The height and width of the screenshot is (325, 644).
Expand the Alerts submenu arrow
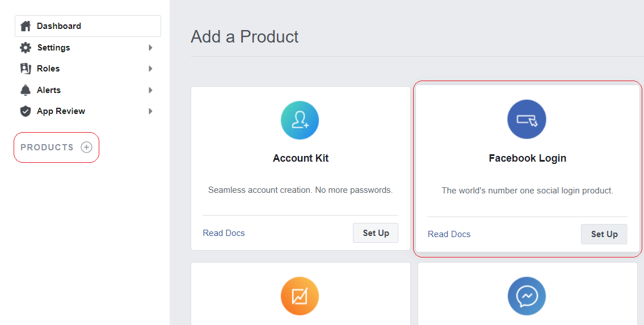(150, 90)
